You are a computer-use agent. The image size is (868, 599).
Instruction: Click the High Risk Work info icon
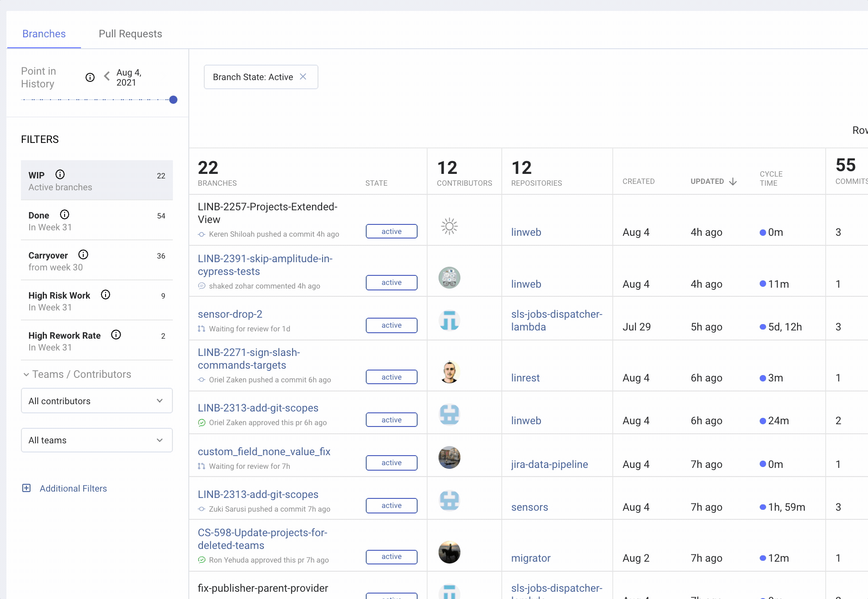click(106, 294)
